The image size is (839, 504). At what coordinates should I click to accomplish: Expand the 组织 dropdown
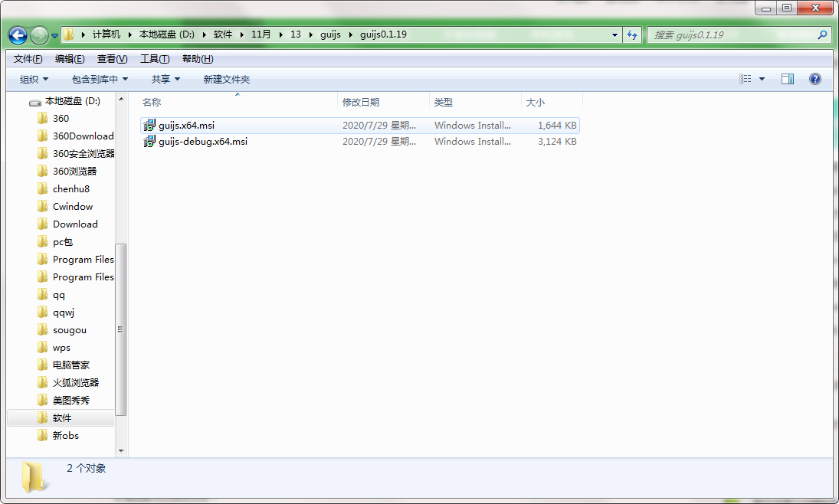pos(34,79)
